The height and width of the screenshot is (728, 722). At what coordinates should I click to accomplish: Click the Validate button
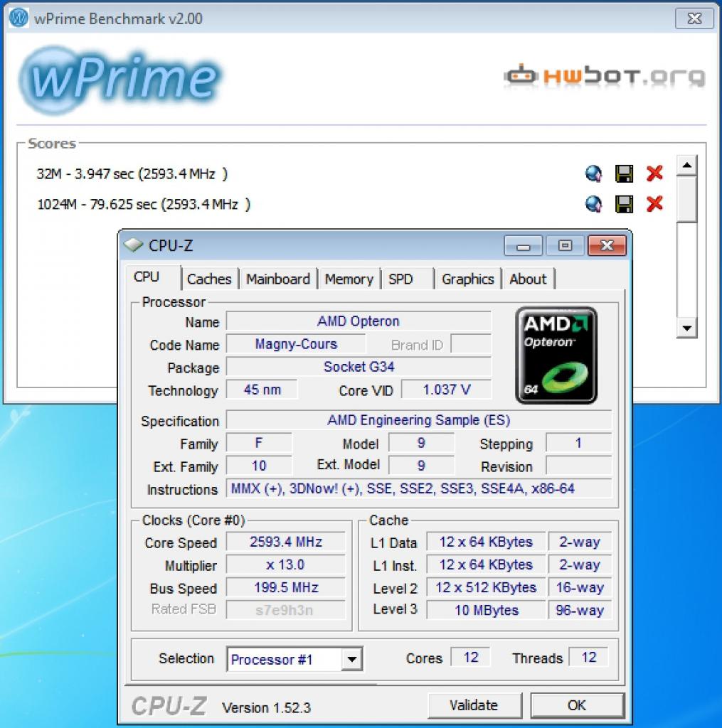(474, 705)
